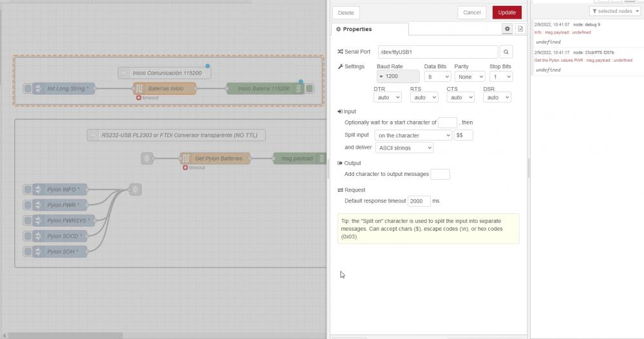Click the debug 9 node link

coord(587,24)
